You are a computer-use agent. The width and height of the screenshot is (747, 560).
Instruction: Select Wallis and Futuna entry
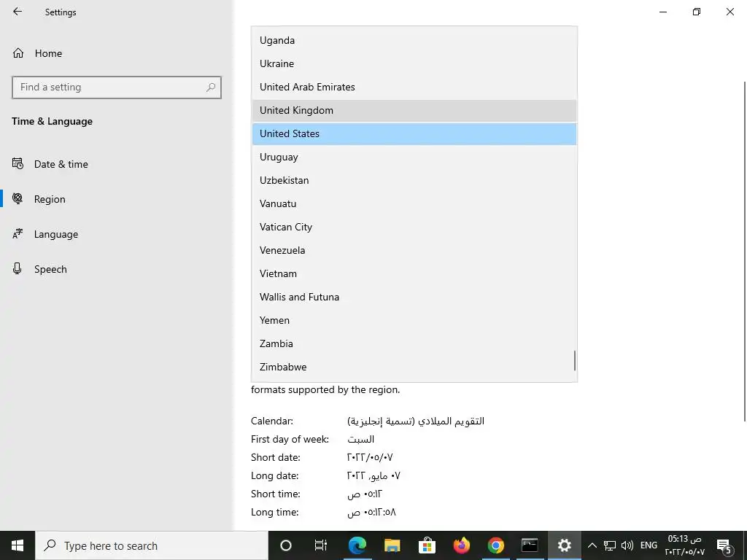[414, 297]
